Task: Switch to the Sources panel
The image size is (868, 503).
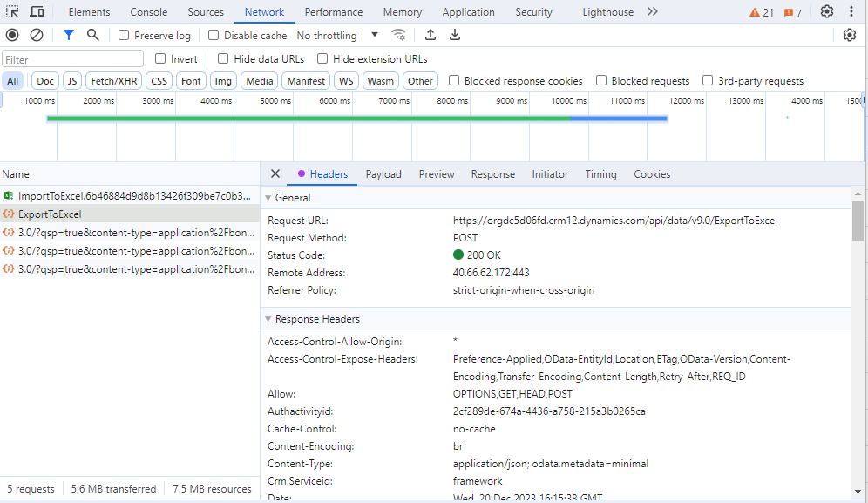Action: pyautogui.click(x=206, y=11)
